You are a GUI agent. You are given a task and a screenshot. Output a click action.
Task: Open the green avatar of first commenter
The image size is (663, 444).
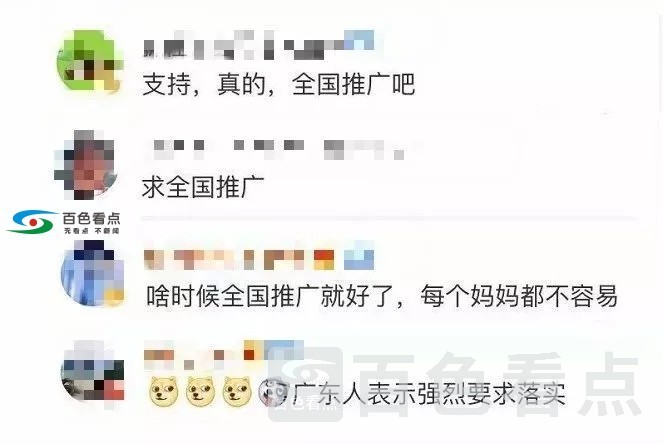tap(90, 61)
